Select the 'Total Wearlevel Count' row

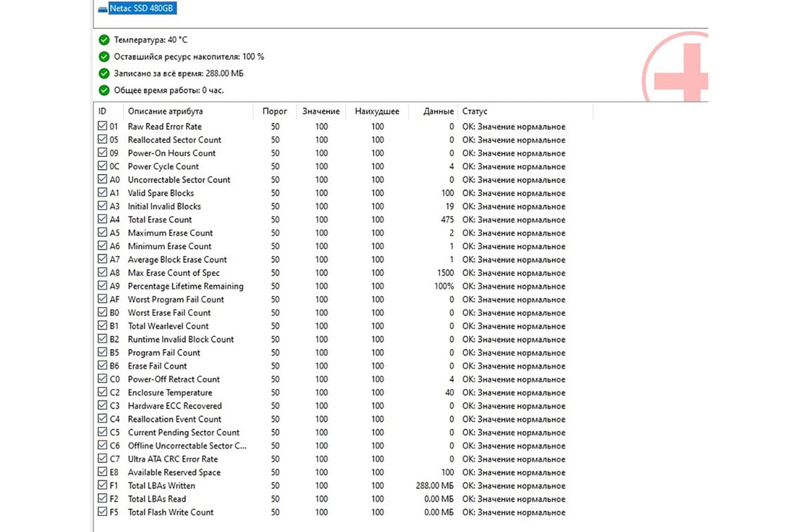332,326
